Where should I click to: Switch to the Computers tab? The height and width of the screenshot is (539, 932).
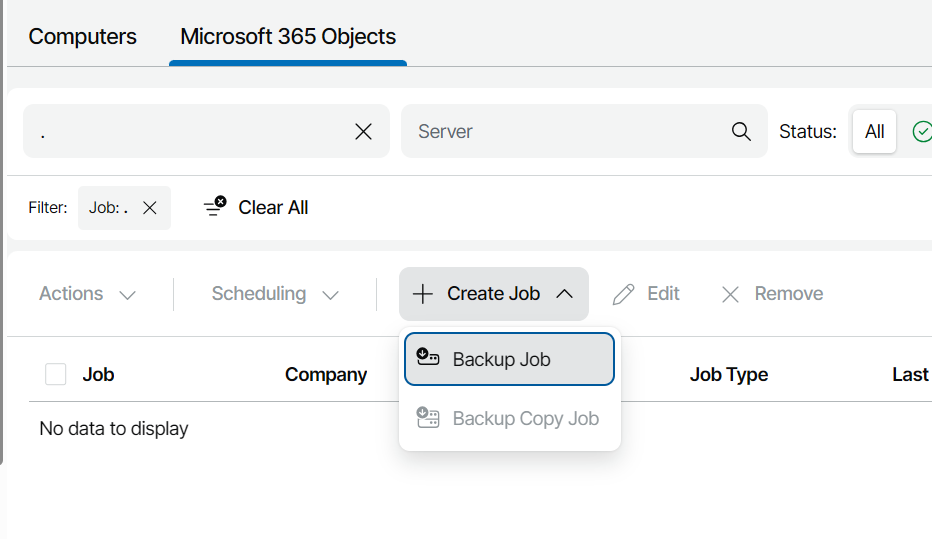(83, 37)
